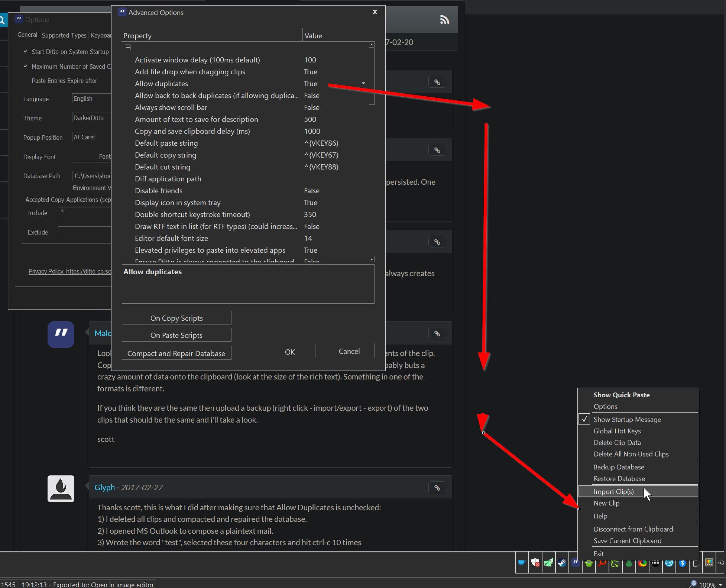Select Import Clip(s) from the tray menu
726x588 pixels.
613,491
